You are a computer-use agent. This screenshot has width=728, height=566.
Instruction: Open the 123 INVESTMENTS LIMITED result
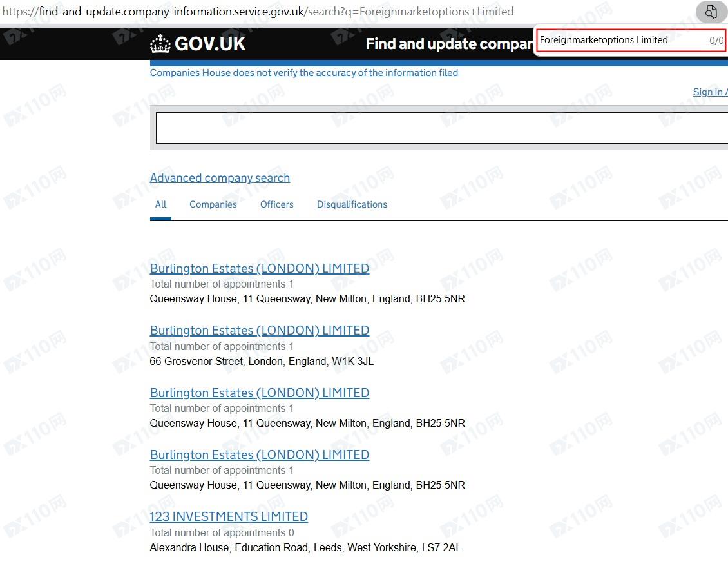[x=229, y=516]
